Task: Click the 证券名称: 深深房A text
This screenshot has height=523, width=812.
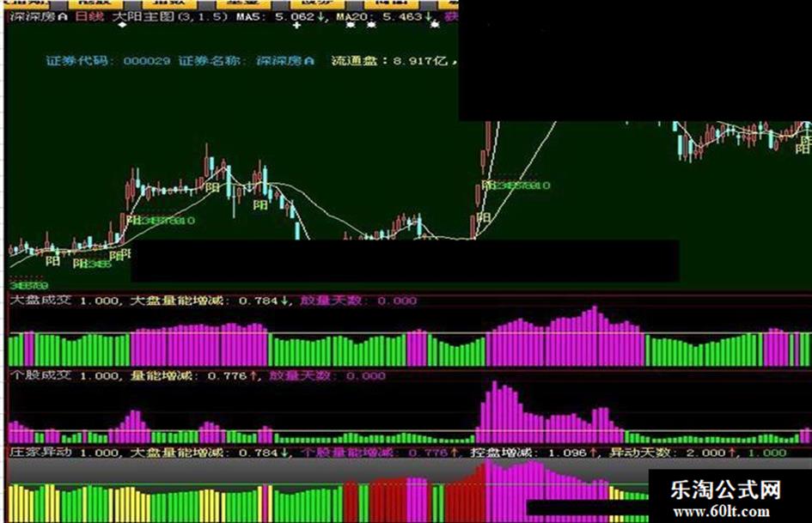Action: click(247, 61)
